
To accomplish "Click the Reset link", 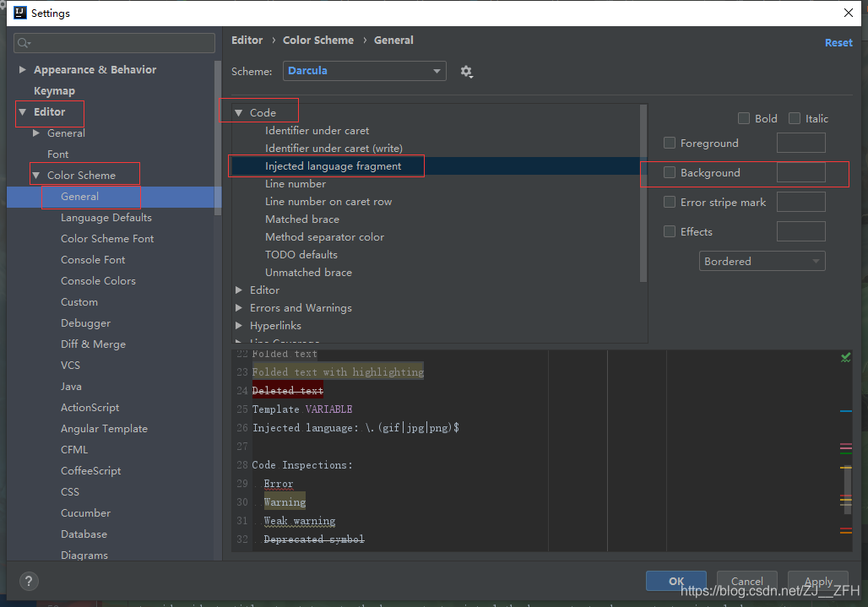I will (x=838, y=42).
